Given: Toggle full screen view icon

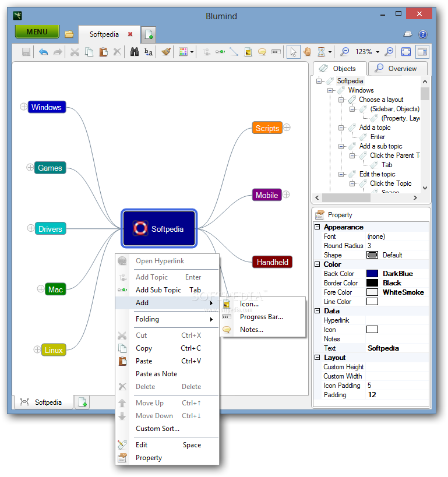Looking at the screenshot, I should pyautogui.click(x=406, y=52).
